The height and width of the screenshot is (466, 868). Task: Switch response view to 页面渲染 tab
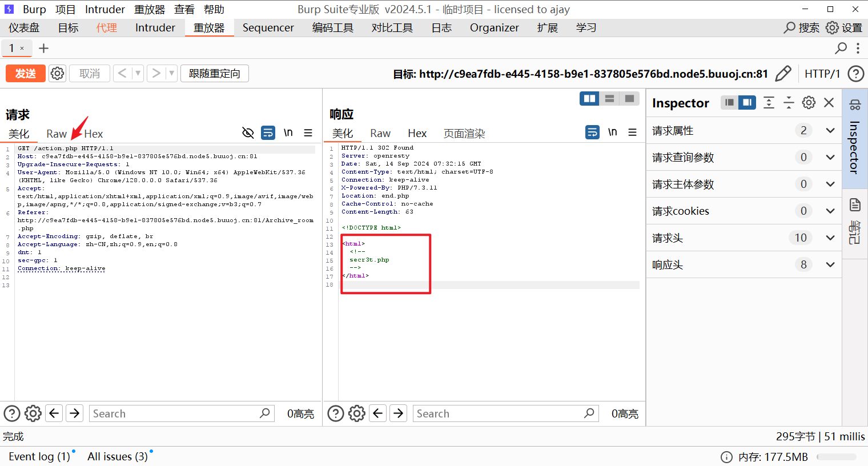(464, 134)
